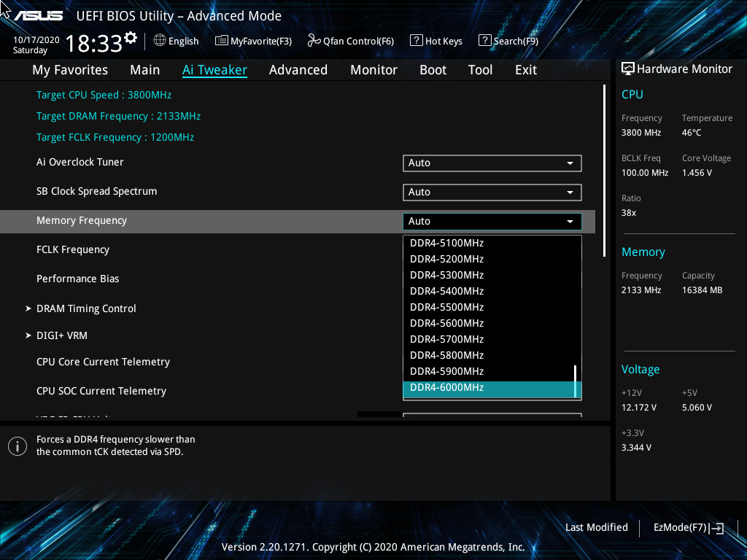The height and width of the screenshot is (560, 747).
Task: Open the Advanced tab
Action: (x=298, y=70)
